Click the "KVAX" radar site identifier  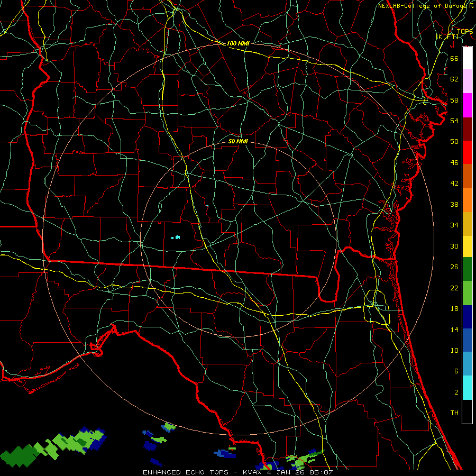253,472
